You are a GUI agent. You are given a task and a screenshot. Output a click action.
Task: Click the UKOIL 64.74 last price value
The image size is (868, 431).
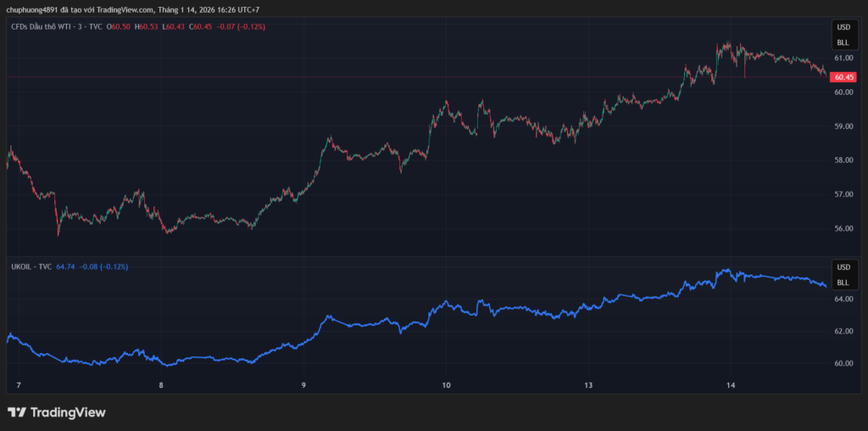65,266
